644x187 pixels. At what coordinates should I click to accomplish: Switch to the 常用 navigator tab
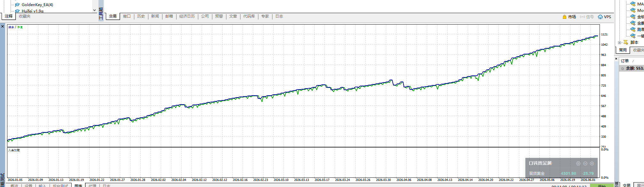(623, 50)
